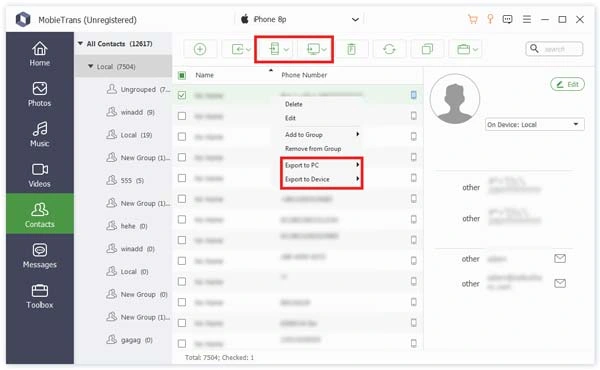Click the de-duplicate contacts icon
The width and height of the screenshot is (600, 370).
tap(427, 49)
